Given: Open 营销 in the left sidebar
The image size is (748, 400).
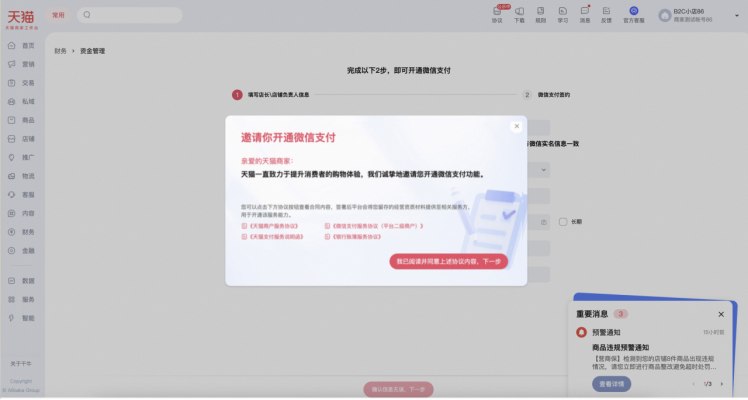Looking at the screenshot, I should [21, 64].
